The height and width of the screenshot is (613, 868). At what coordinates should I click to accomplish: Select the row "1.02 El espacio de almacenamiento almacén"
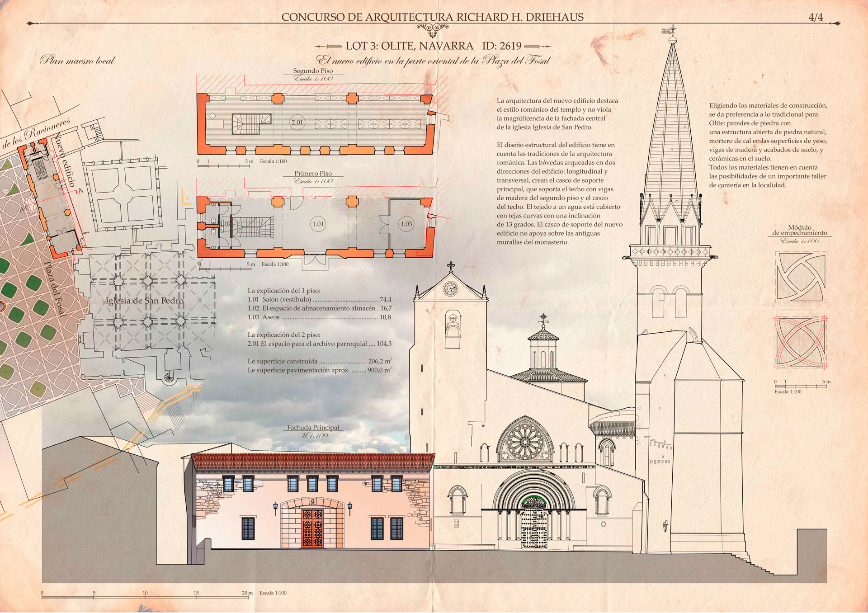tap(320, 308)
